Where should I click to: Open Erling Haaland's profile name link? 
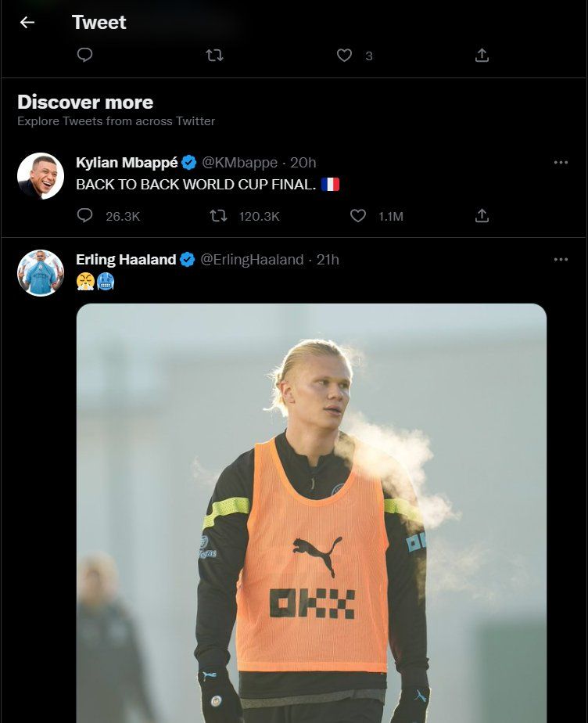[x=126, y=260]
